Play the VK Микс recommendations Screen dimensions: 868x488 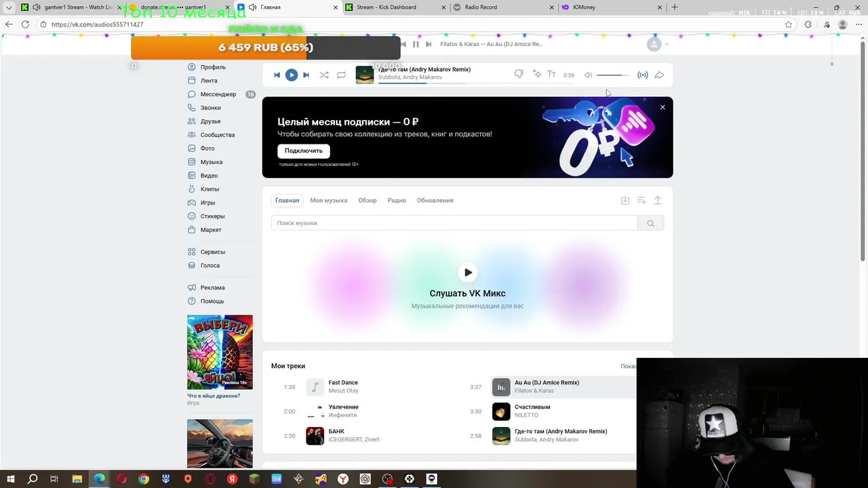[x=468, y=272]
